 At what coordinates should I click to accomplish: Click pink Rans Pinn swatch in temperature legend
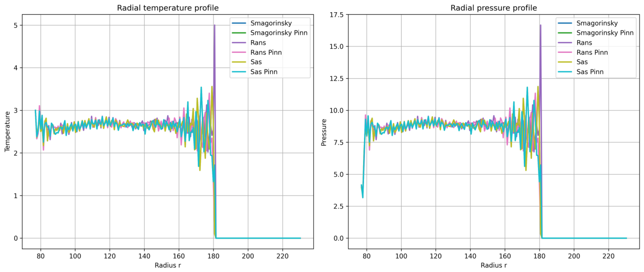pos(239,52)
